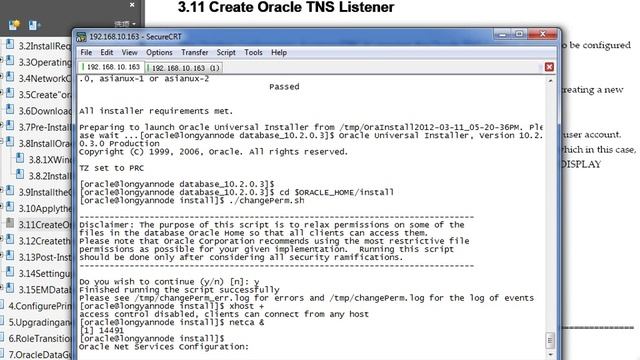Click the terminal scrollbar up arrow

pyautogui.click(x=550, y=81)
